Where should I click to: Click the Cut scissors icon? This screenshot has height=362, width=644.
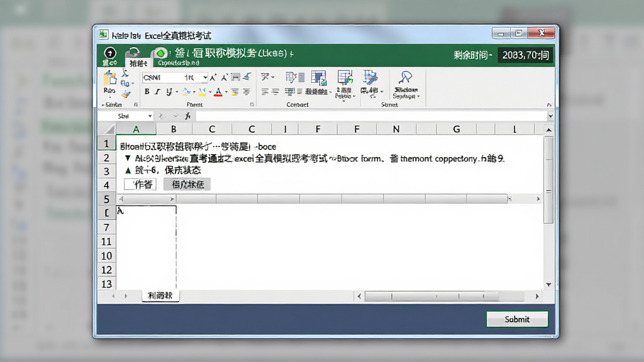[x=125, y=73]
